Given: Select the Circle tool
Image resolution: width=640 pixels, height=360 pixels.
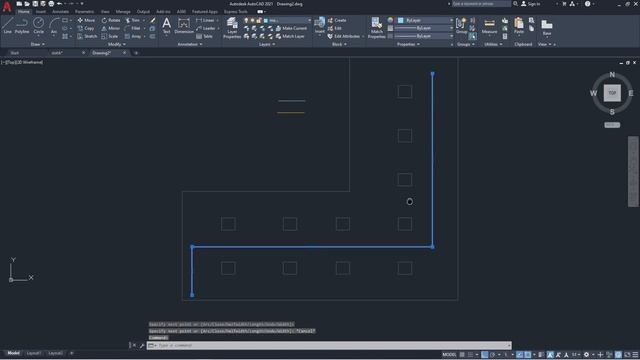Looking at the screenshot, I should point(38,26).
